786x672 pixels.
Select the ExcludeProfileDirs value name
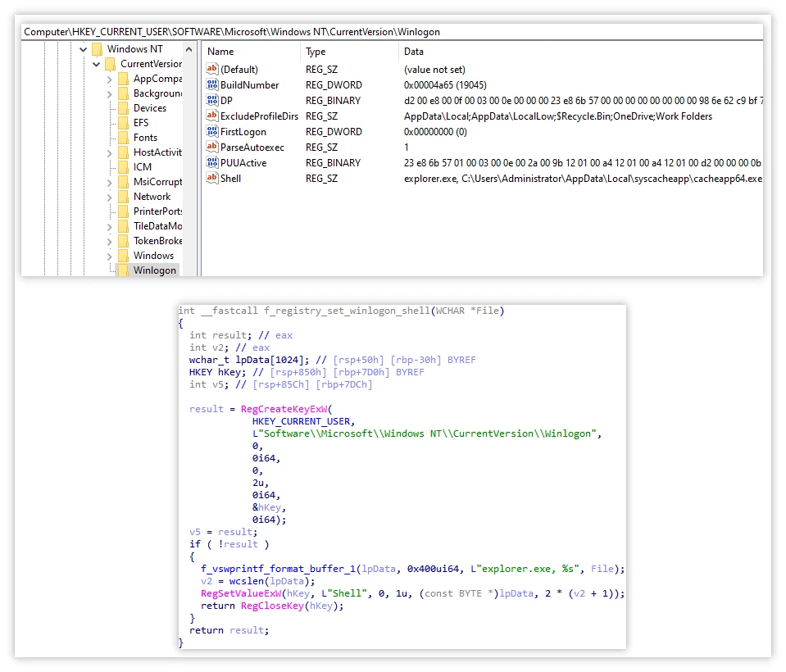pos(259,116)
